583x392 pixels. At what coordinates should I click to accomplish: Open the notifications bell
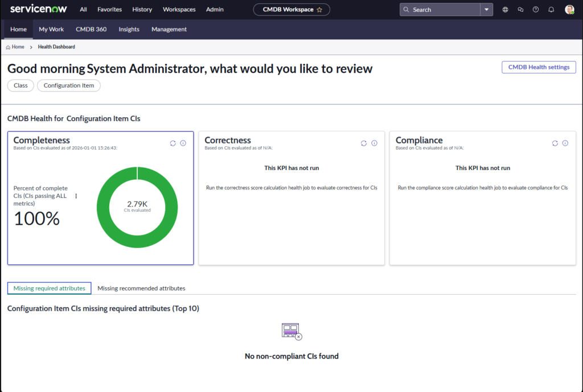(551, 10)
